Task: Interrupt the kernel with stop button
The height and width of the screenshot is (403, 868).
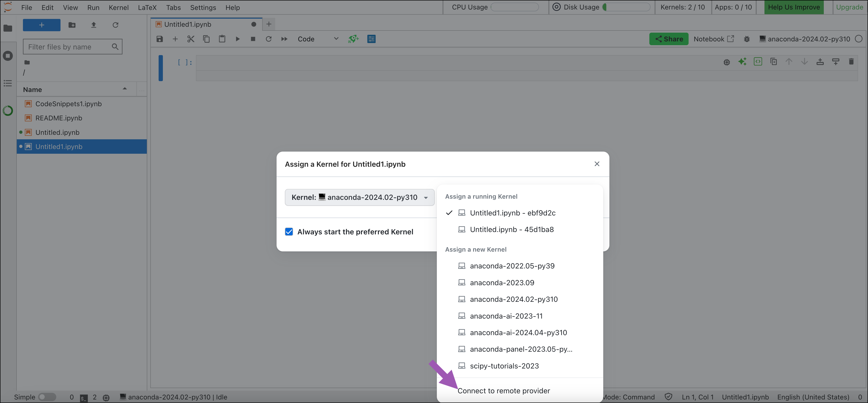Action: [253, 39]
